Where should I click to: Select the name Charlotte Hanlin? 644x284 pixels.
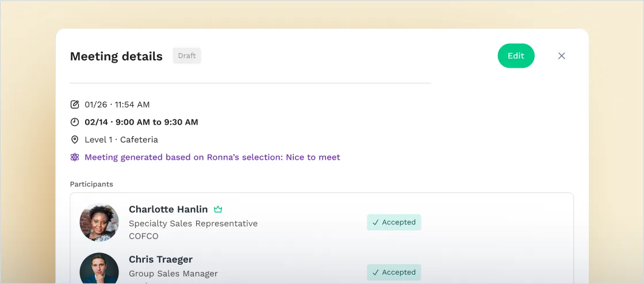168,209
